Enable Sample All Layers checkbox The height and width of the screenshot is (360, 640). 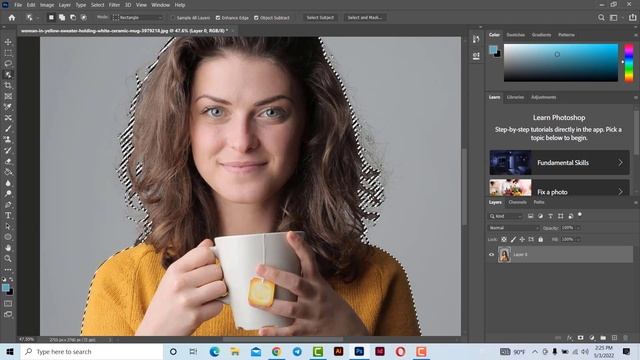point(173,18)
